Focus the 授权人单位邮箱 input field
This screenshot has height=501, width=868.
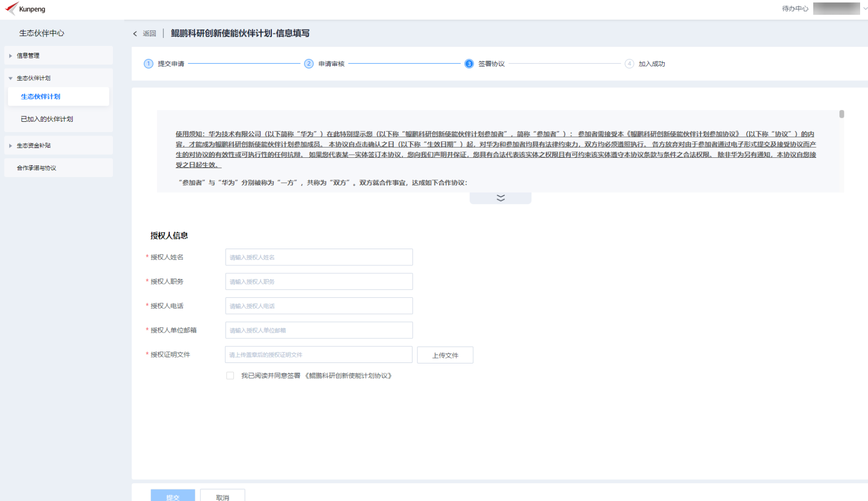319,330
